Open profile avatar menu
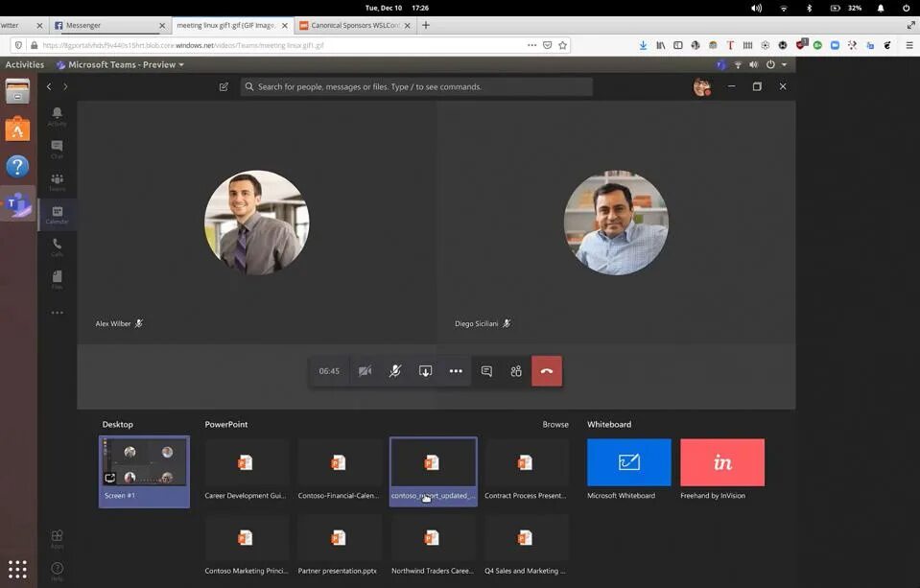 pos(701,87)
